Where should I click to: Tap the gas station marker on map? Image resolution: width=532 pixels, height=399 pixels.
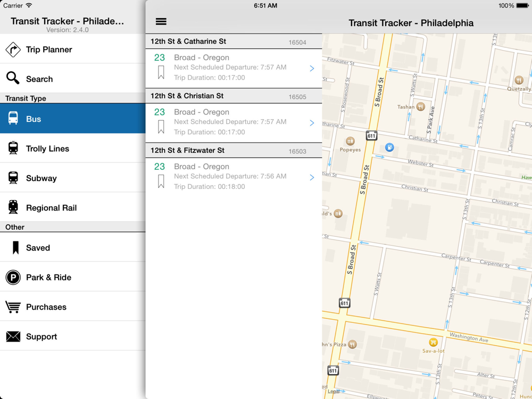[x=389, y=147]
